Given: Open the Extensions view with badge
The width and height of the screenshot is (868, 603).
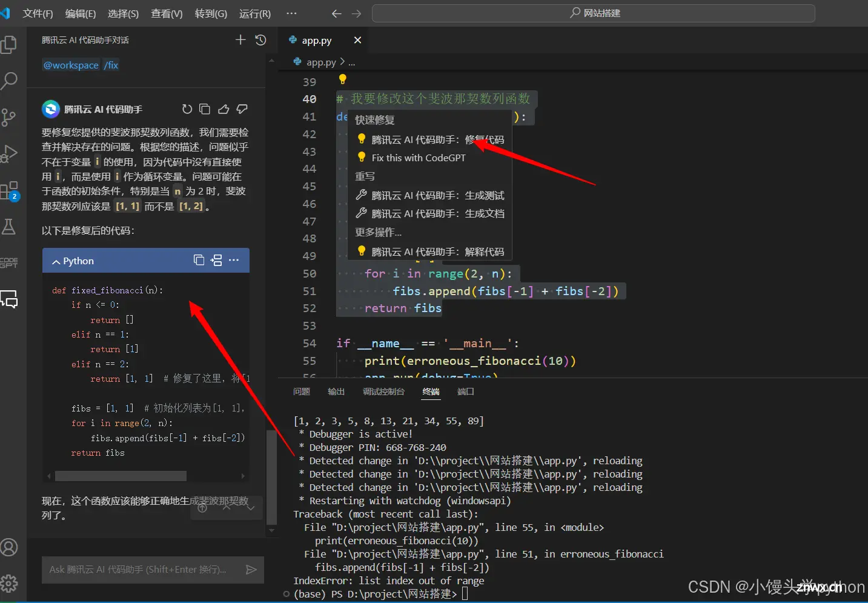Looking at the screenshot, I should pos(10,192).
